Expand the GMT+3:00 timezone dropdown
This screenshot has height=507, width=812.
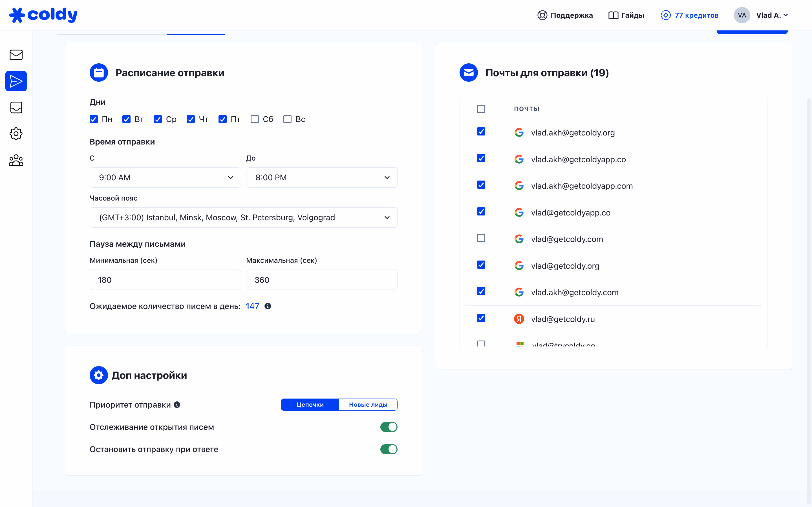point(243,217)
